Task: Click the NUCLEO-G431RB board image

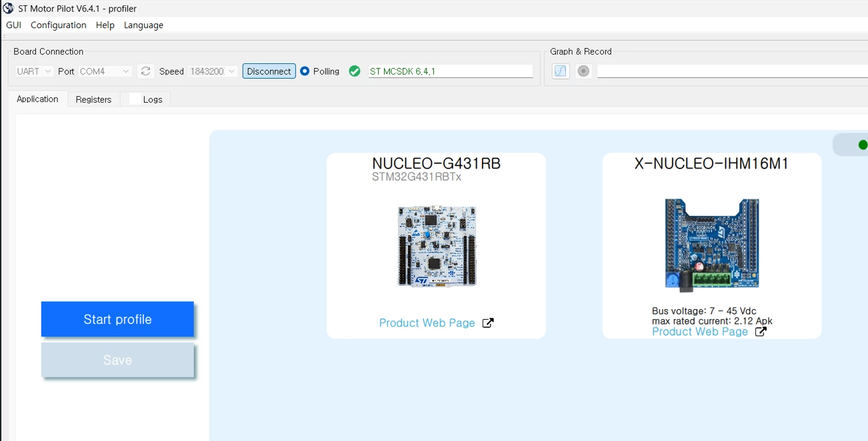Action: coord(437,246)
